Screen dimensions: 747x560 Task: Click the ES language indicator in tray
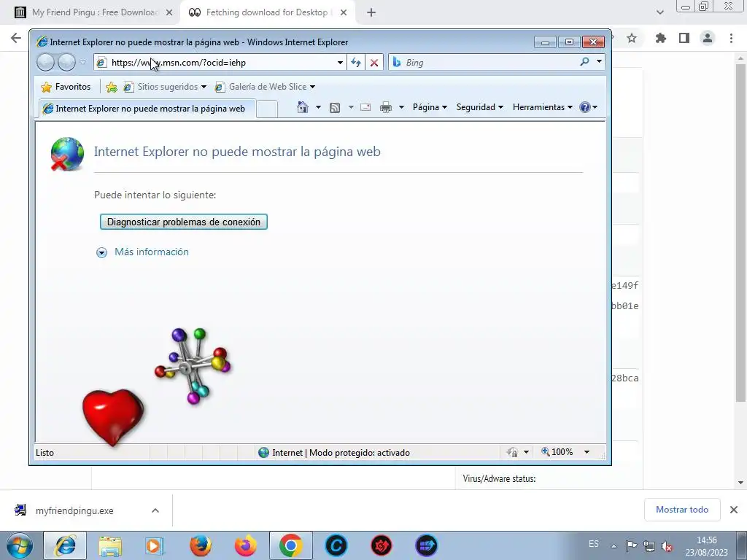pyautogui.click(x=594, y=544)
